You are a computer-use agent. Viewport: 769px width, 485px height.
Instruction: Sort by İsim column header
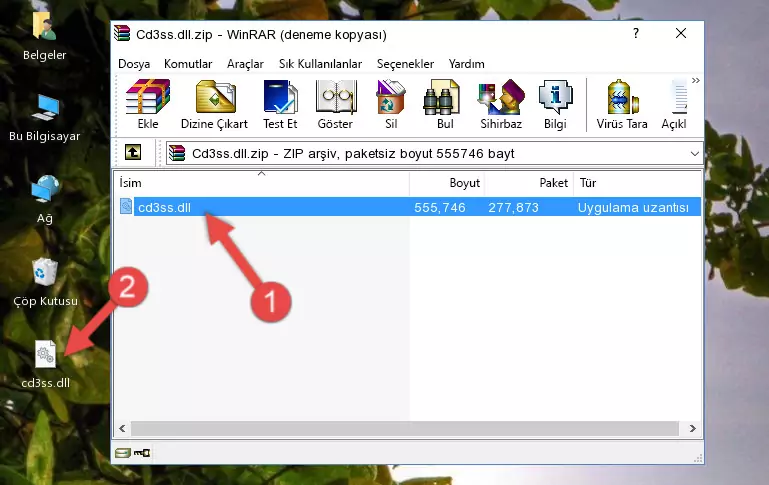click(x=262, y=183)
